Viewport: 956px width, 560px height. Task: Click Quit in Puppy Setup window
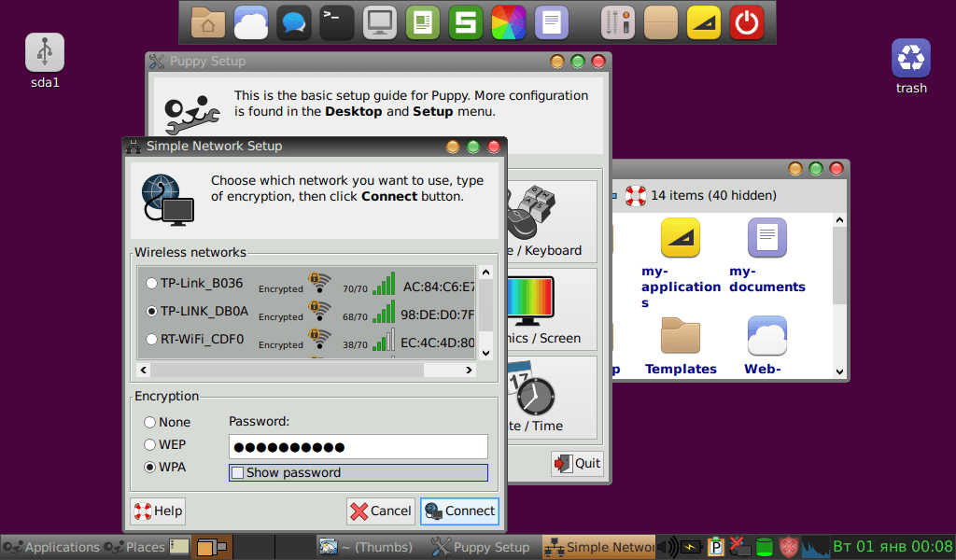pyautogui.click(x=577, y=464)
